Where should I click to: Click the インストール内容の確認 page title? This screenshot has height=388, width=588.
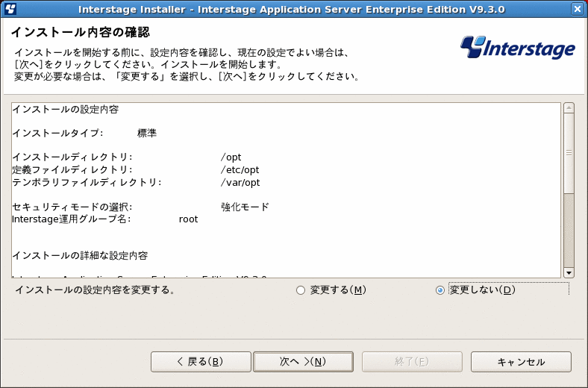coord(81,33)
